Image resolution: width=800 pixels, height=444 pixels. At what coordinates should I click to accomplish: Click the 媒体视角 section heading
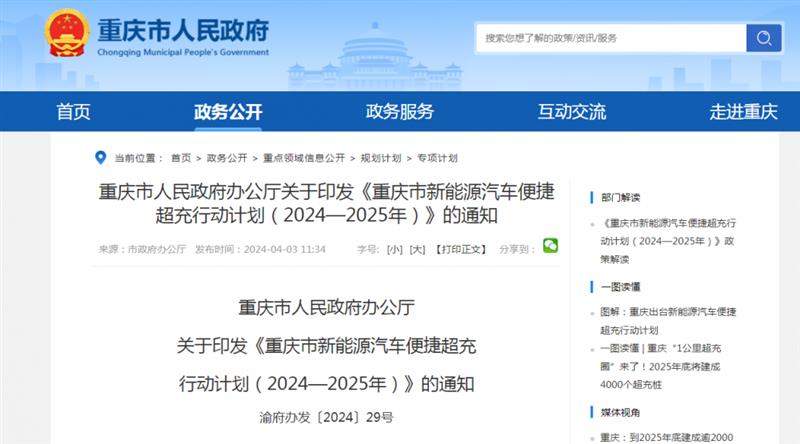point(620,412)
